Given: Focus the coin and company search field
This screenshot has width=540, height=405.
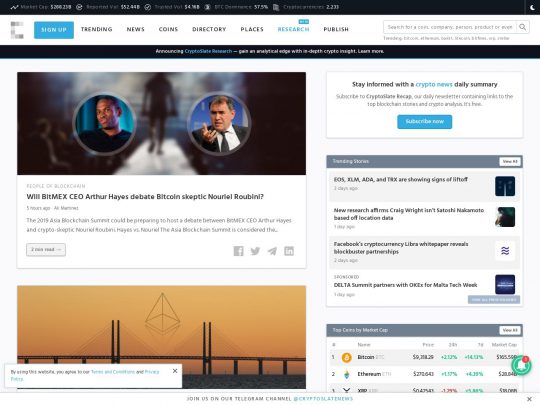Looking at the screenshot, I should (450, 27).
